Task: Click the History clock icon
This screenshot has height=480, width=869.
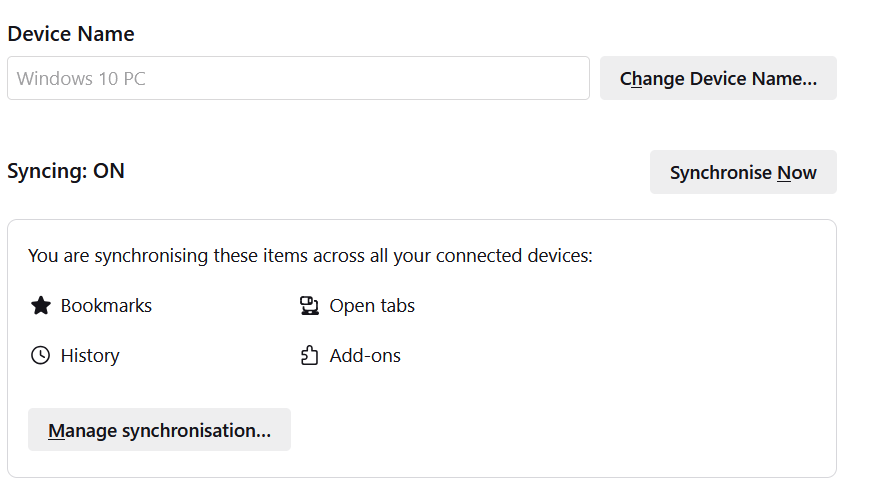Action: (x=40, y=355)
